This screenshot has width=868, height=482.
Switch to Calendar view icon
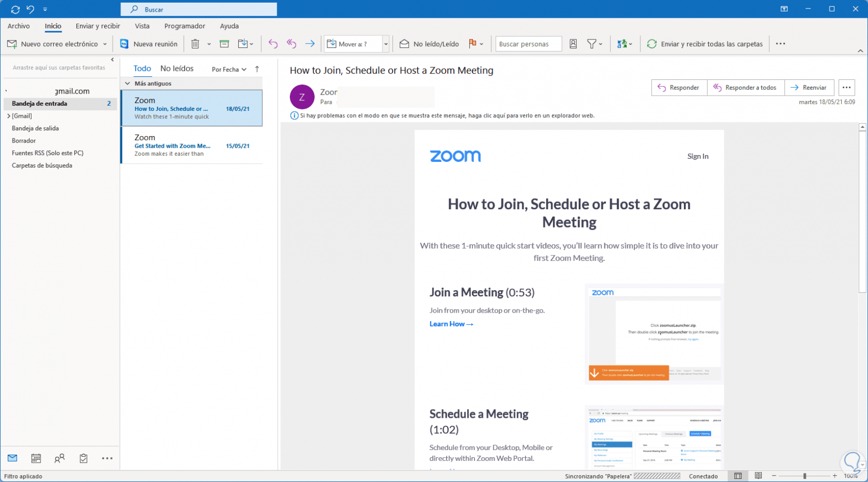36,458
